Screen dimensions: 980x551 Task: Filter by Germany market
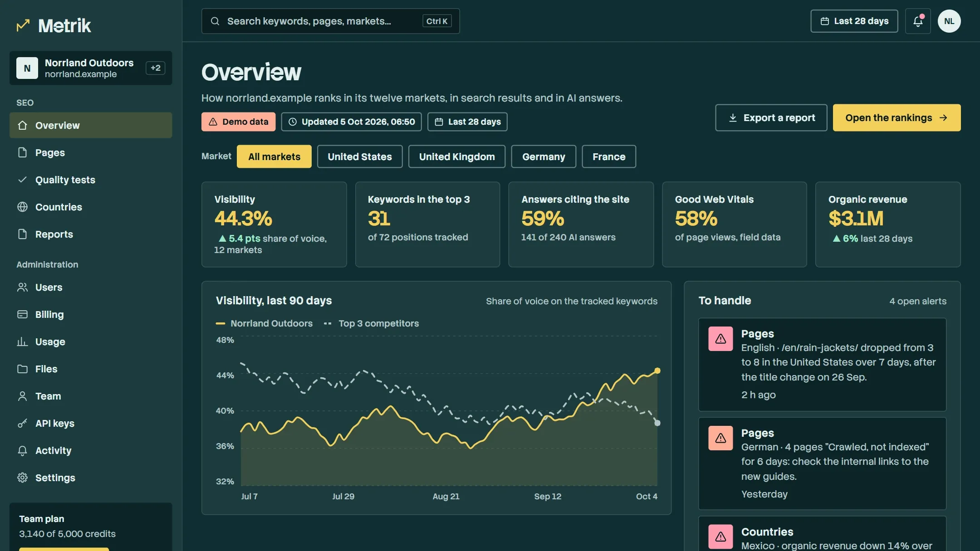point(544,156)
